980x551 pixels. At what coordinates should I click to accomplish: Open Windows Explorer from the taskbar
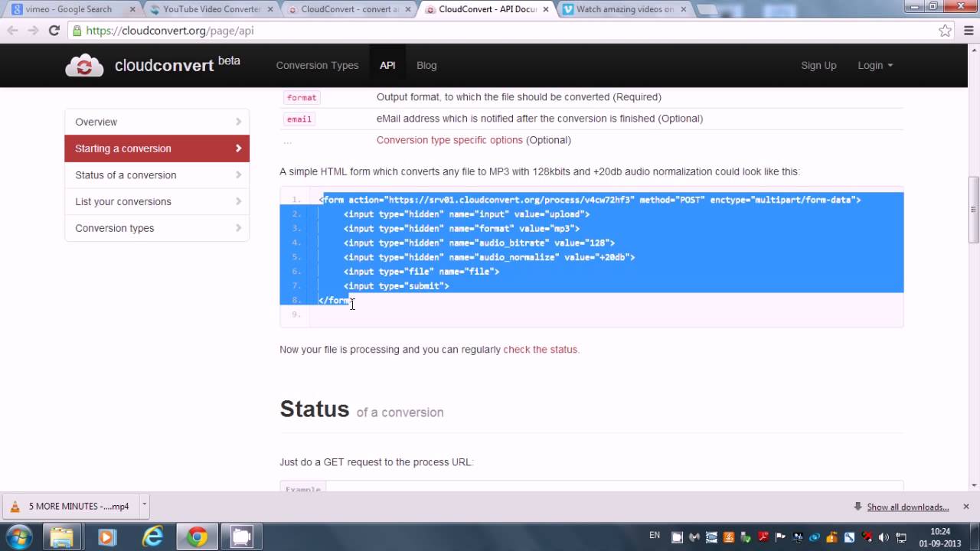pyautogui.click(x=62, y=537)
